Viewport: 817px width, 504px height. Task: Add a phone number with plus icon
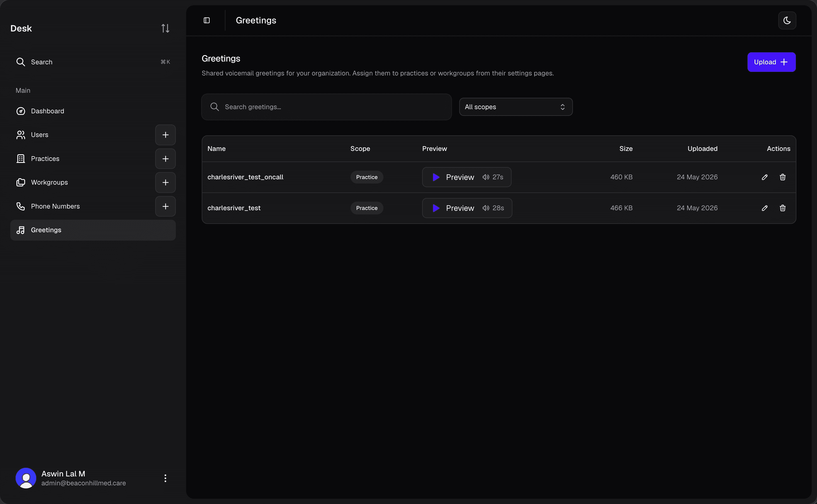point(166,206)
